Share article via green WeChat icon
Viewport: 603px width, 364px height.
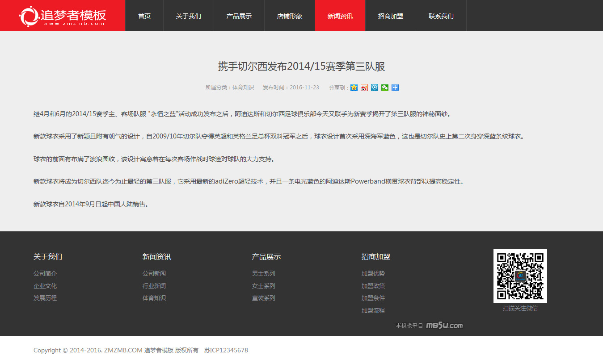[x=385, y=88]
